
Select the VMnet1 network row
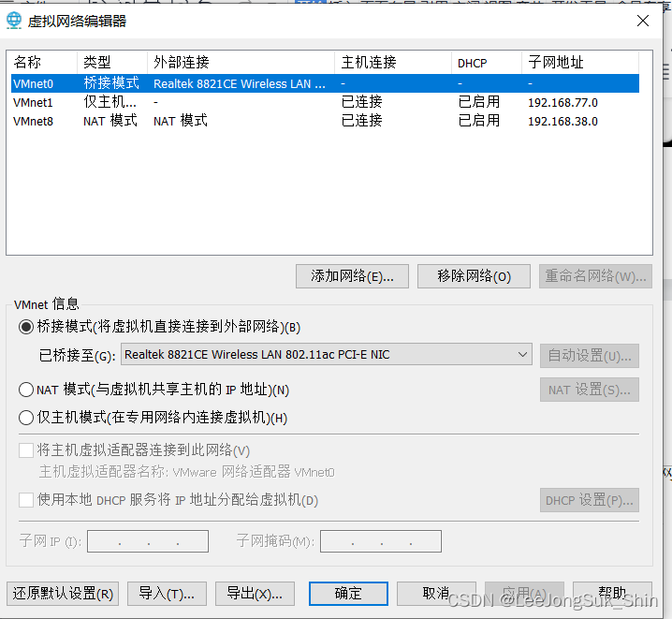tap(325, 102)
